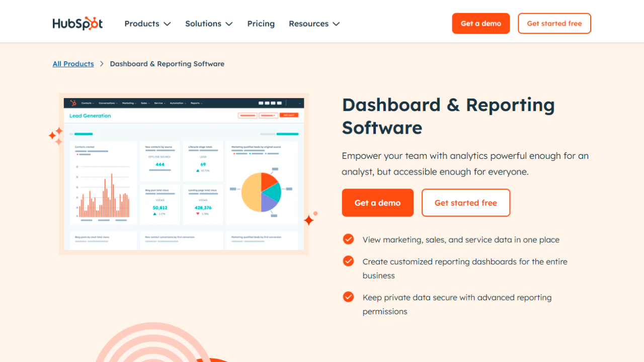Click the checkmark icon beside "View marketing, sales"
The height and width of the screenshot is (362, 644).
(x=348, y=239)
